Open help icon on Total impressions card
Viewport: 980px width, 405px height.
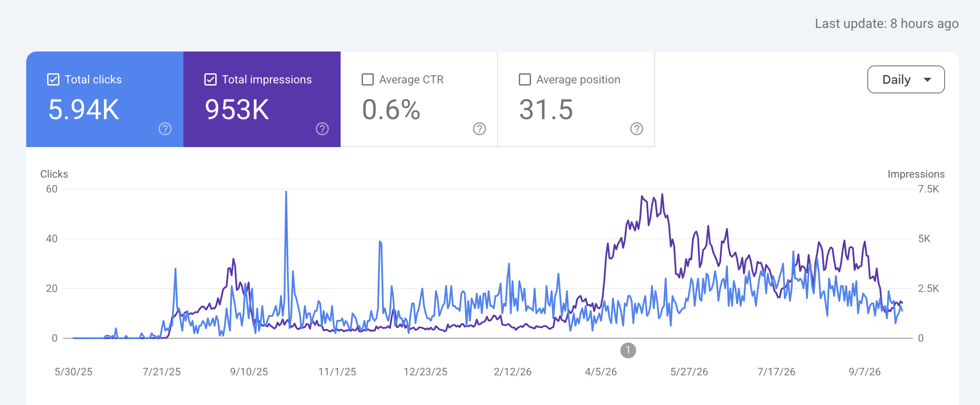pos(322,129)
